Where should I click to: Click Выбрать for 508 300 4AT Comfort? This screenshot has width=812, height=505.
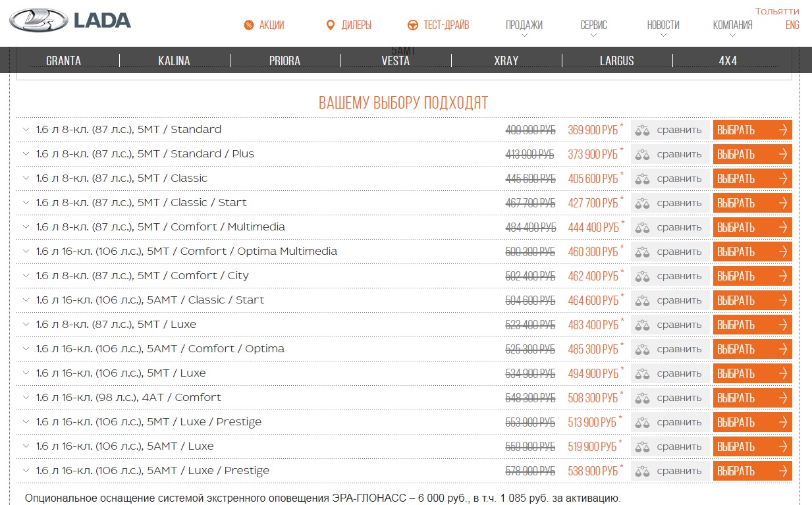[x=753, y=398]
